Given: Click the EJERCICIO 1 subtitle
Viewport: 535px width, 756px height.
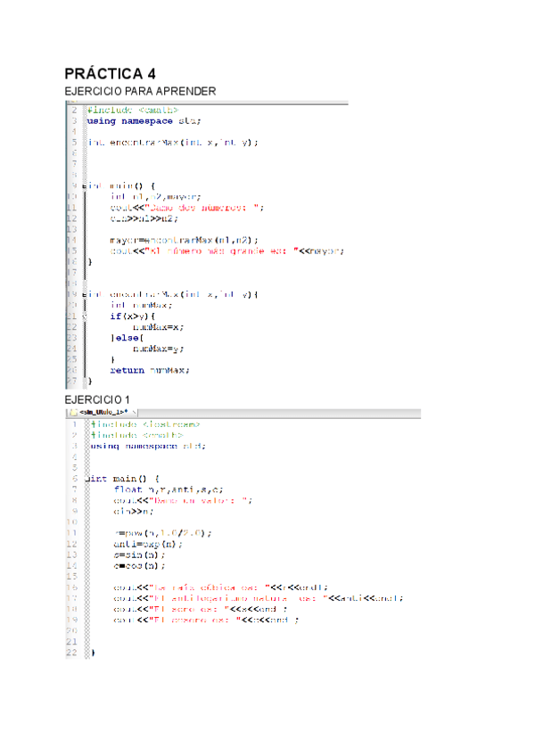Looking at the screenshot, I should tap(97, 399).
